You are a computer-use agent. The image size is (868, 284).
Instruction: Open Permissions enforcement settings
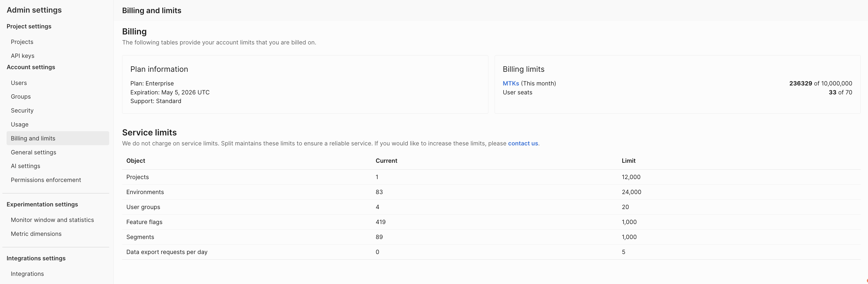point(46,180)
